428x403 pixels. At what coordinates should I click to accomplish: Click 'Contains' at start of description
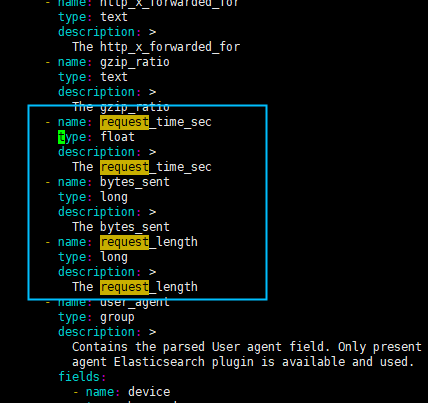(100, 347)
